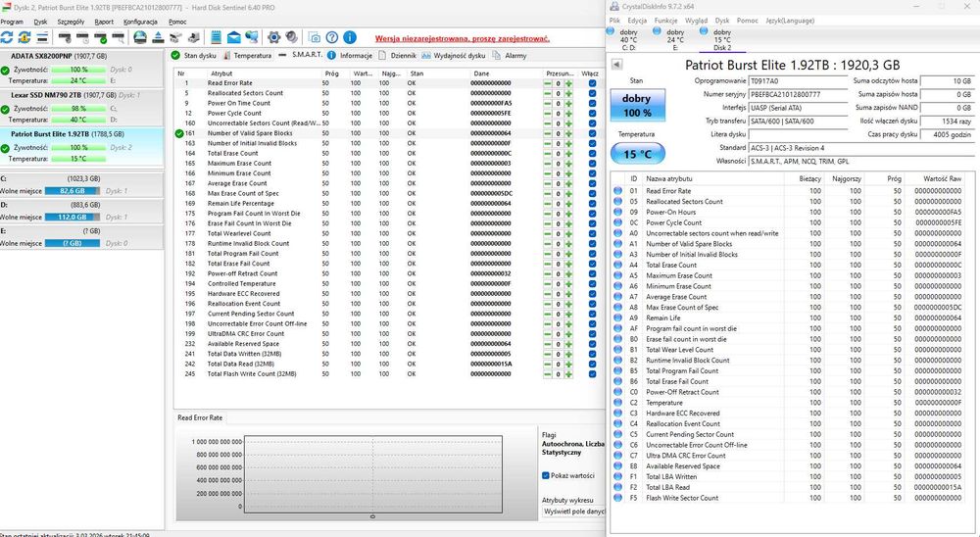Click green check beside Patriot Burst Elite Żywotność
Image resolution: width=980 pixels, height=537 pixels.
5,148
